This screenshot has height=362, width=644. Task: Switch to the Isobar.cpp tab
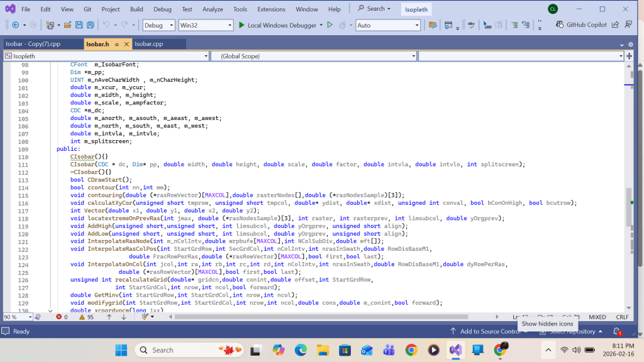[x=149, y=44]
